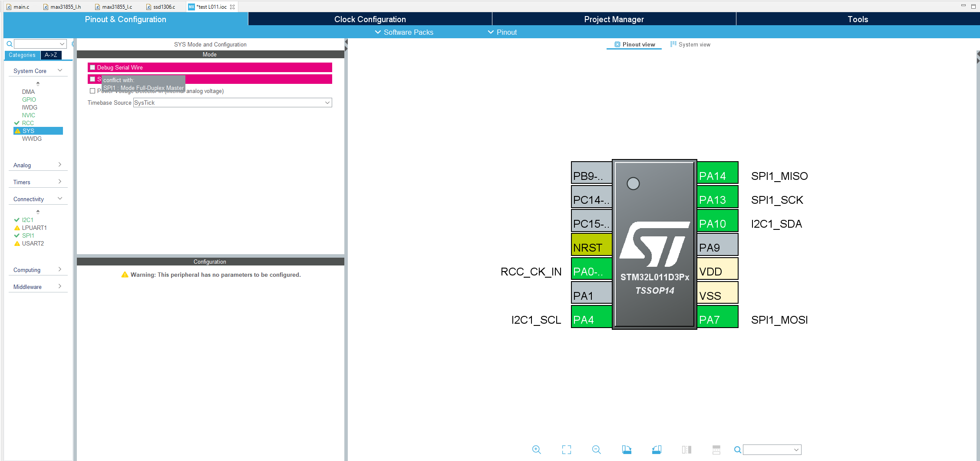Open the Software Packs dropdown menu
This screenshot has height=461, width=980.
(x=404, y=32)
